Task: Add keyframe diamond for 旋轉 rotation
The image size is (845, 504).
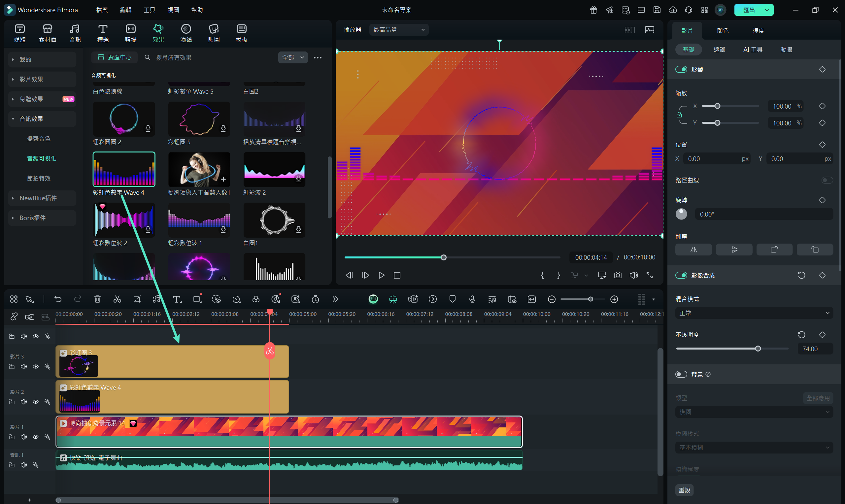Action: tap(822, 200)
